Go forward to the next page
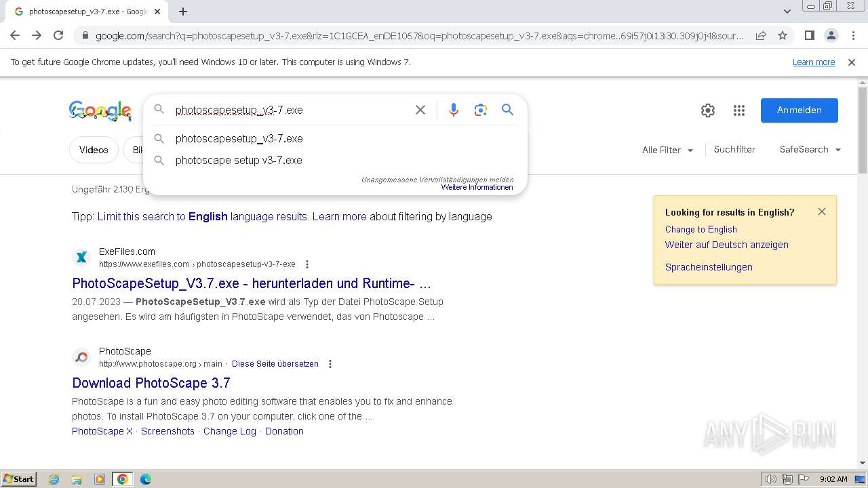This screenshot has width=868, height=488. click(x=37, y=35)
